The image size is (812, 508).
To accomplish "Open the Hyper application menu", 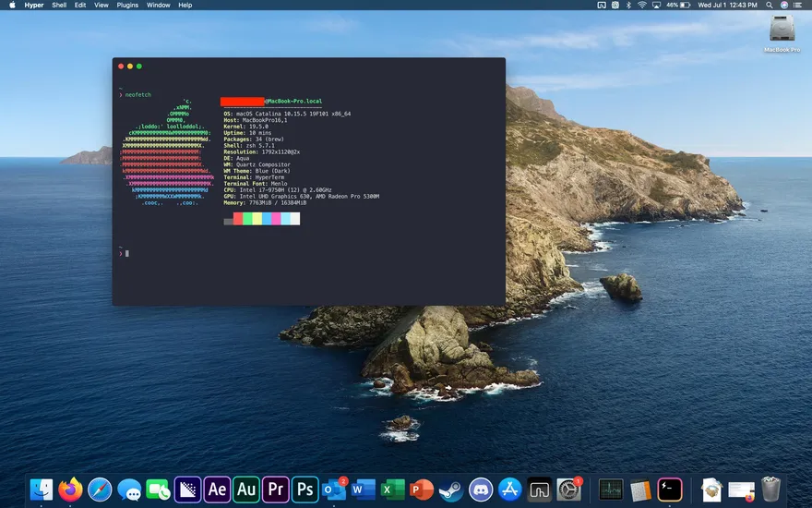I will coord(34,6).
